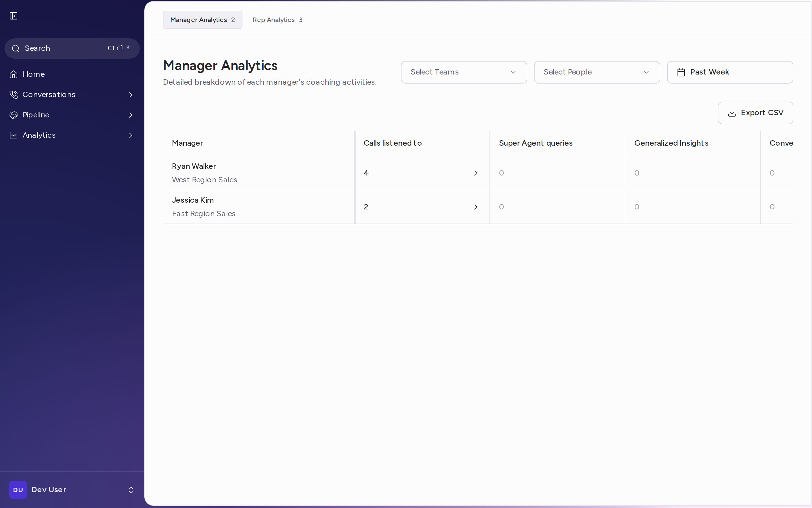Viewport: 812px width, 508px height.
Task: Click the Pipeline handshake icon
Action: coord(14,115)
